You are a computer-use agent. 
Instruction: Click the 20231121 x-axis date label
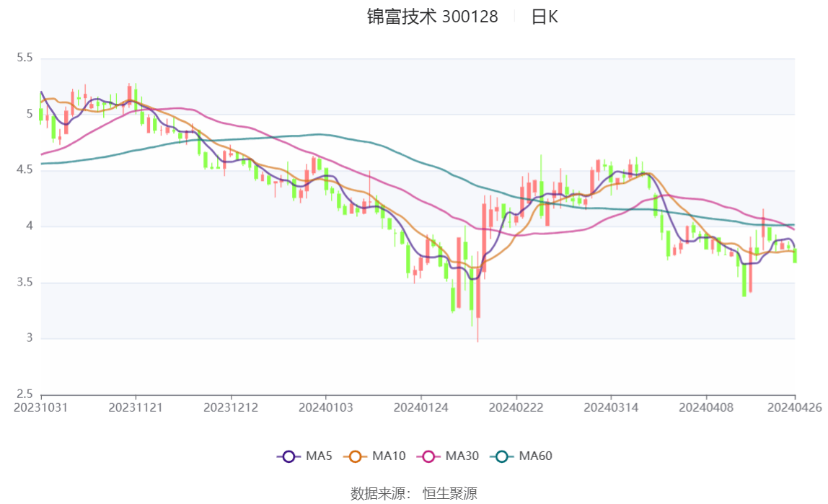(x=136, y=408)
